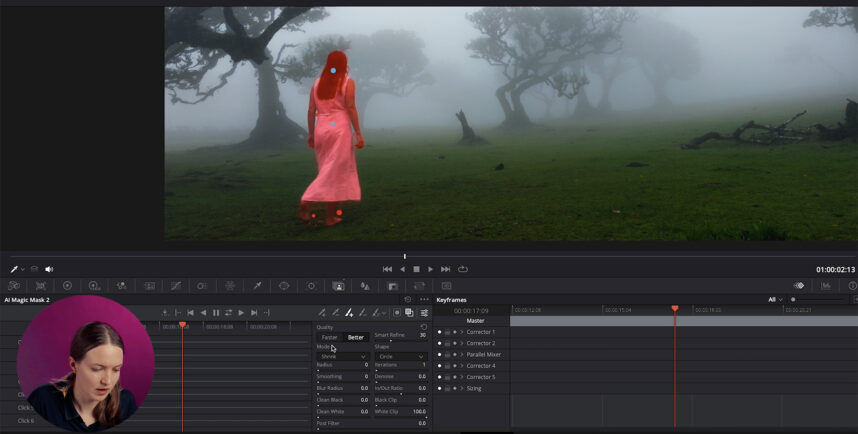This screenshot has height=434, width=858.
Task: Choose Better quality mode
Action: point(356,337)
